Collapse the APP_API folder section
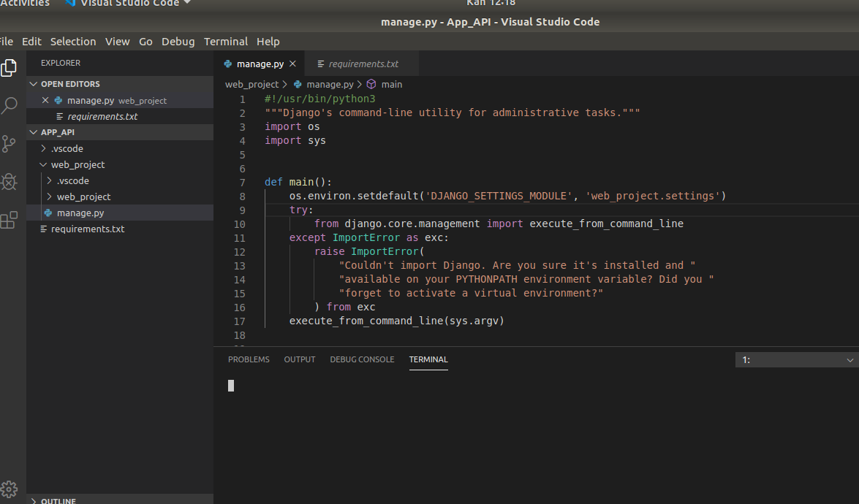Viewport: 859px width, 504px height. pyautogui.click(x=34, y=132)
